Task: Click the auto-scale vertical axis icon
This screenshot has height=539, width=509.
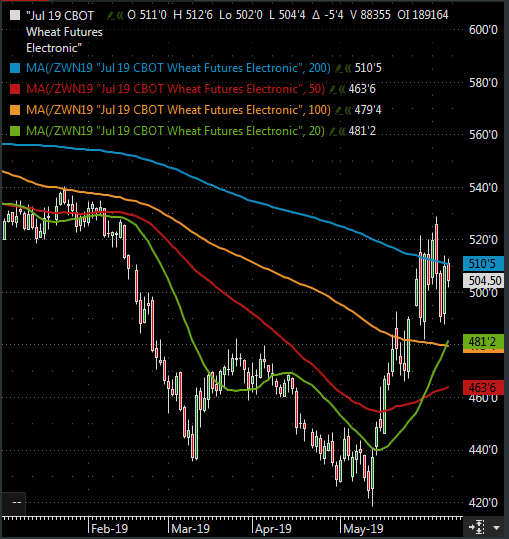Action: tap(477, 527)
